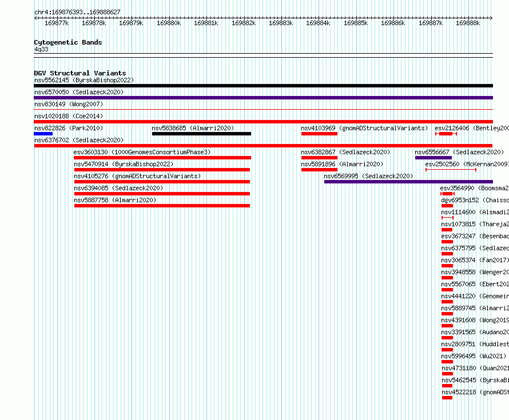Open nsv6376702 (Sedlazeck2020) variant label
The image size is (509, 420).
(x=79, y=140)
